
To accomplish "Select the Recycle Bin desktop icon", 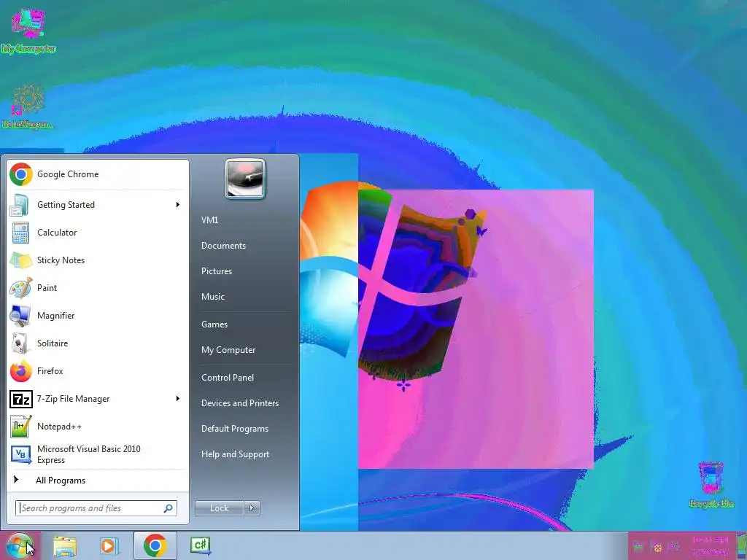I will coord(711,484).
